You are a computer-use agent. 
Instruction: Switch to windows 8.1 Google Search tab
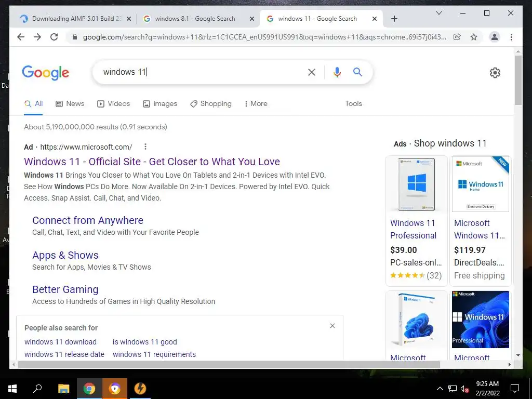click(x=195, y=19)
